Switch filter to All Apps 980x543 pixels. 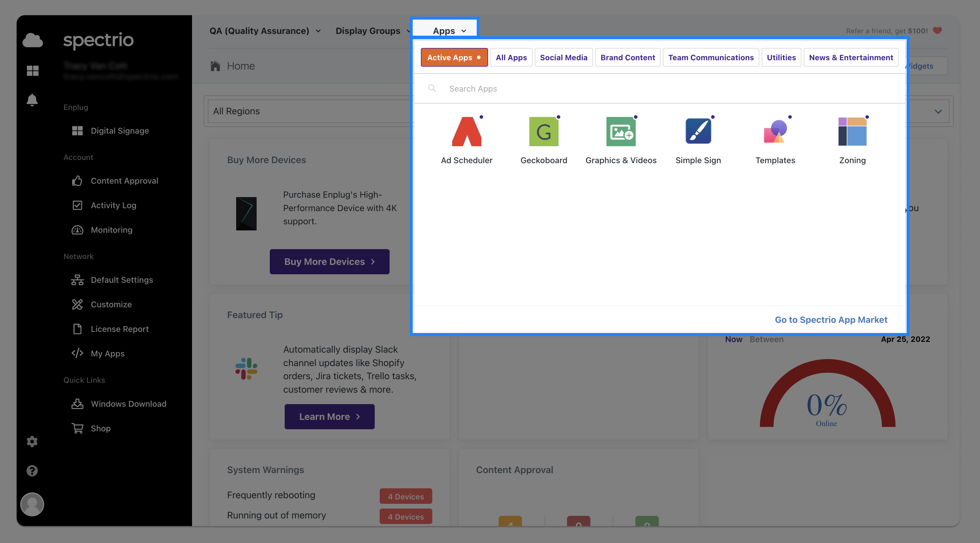(511, 58)
